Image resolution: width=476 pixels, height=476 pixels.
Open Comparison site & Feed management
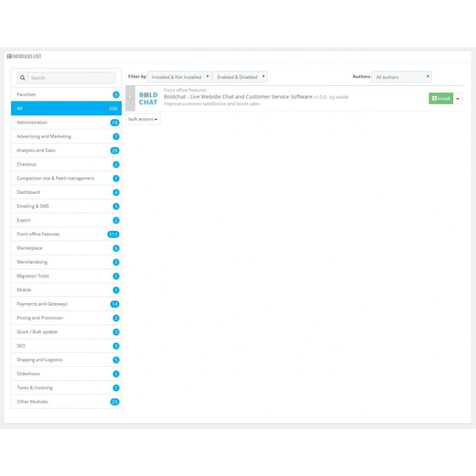point(66,178)
